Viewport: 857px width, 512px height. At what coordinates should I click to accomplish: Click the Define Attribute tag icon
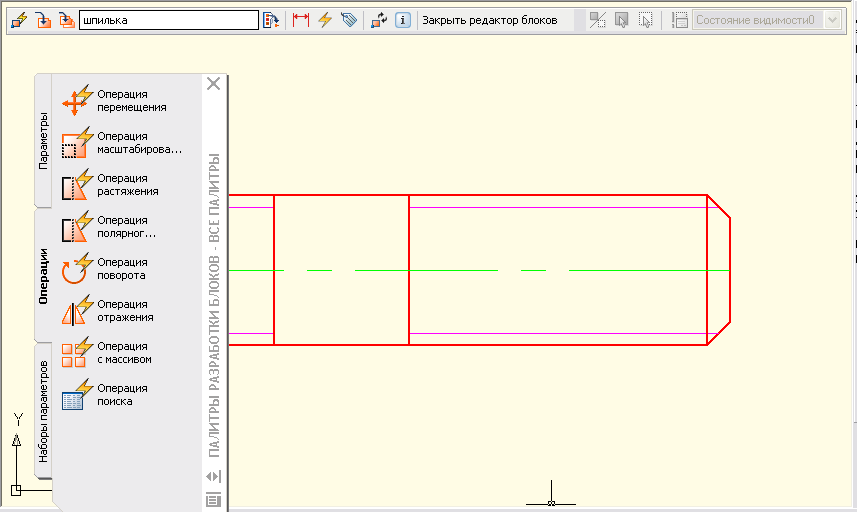coord(349,20)
